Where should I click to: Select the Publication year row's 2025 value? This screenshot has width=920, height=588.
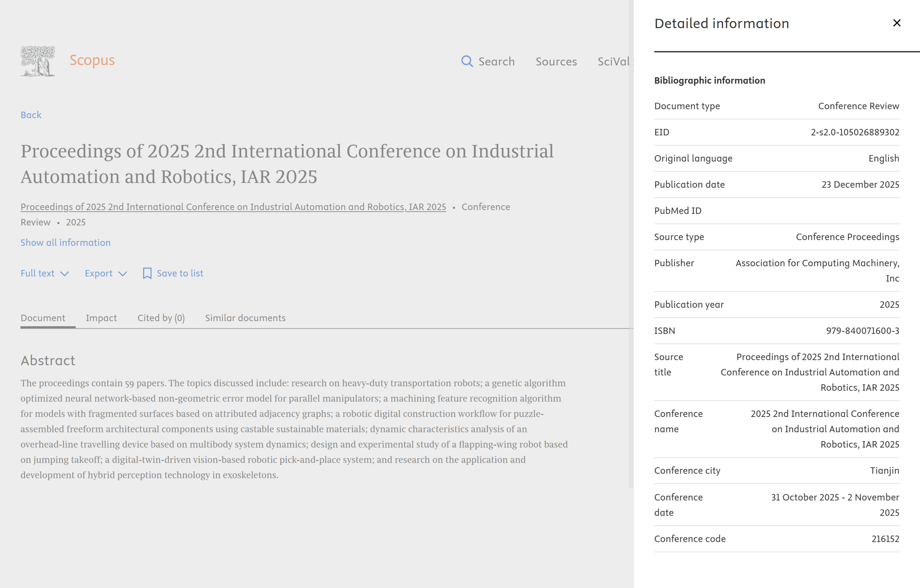point(889,305)
